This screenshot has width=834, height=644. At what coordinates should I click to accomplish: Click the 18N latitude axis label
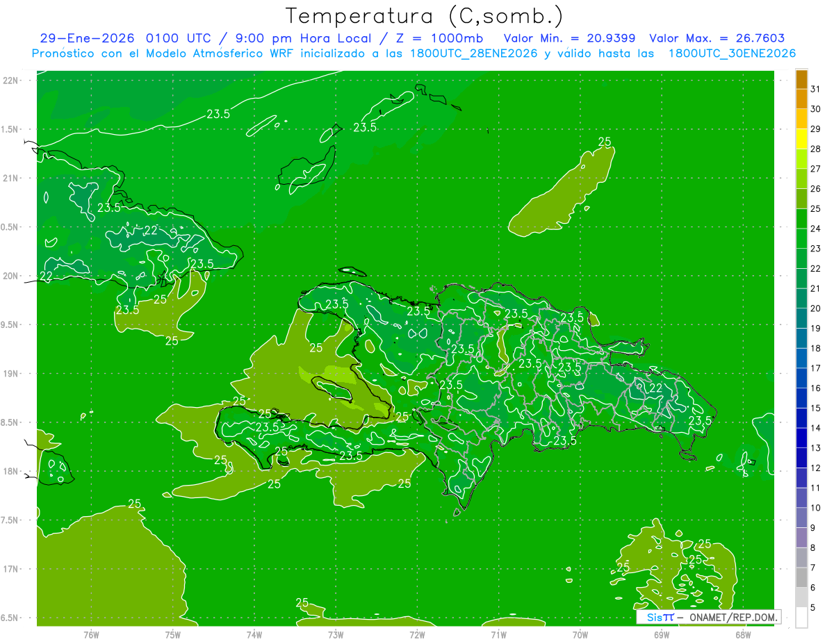11,471
